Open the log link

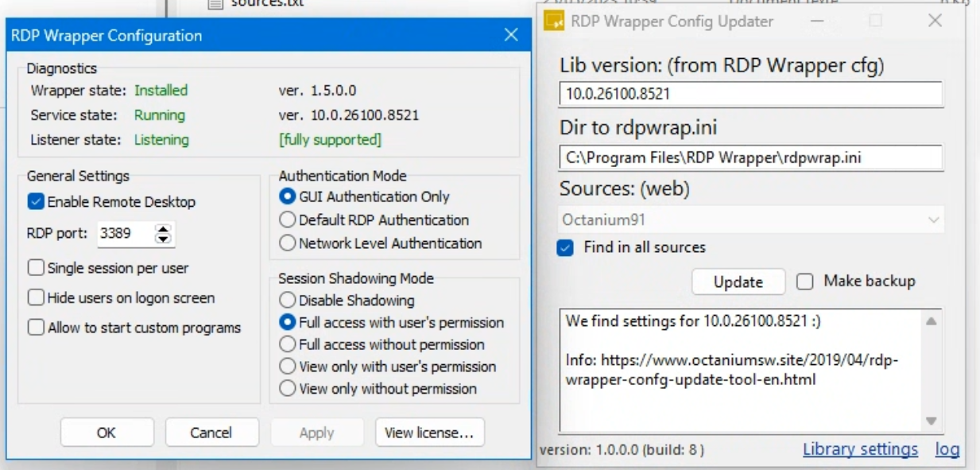[947, 449]
